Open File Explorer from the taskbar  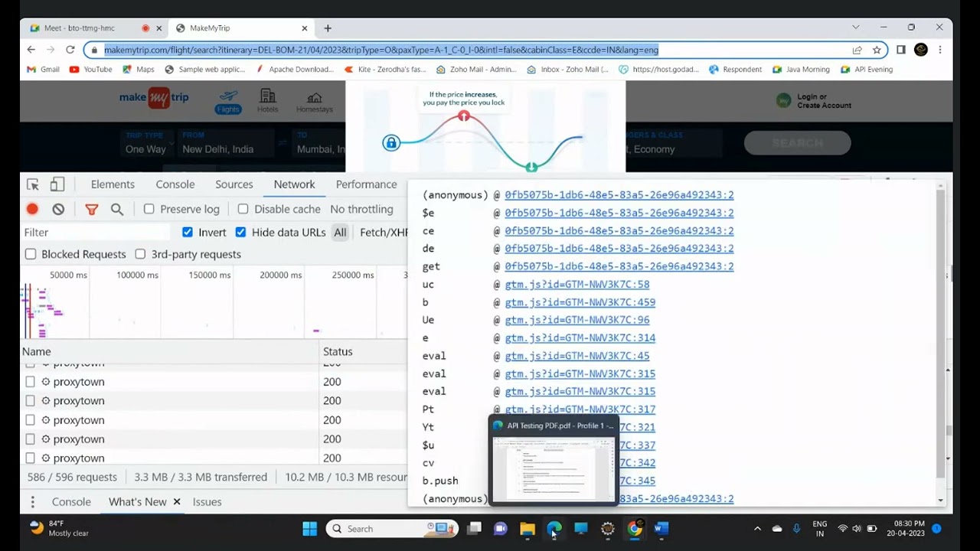click(x=528, y=529)
